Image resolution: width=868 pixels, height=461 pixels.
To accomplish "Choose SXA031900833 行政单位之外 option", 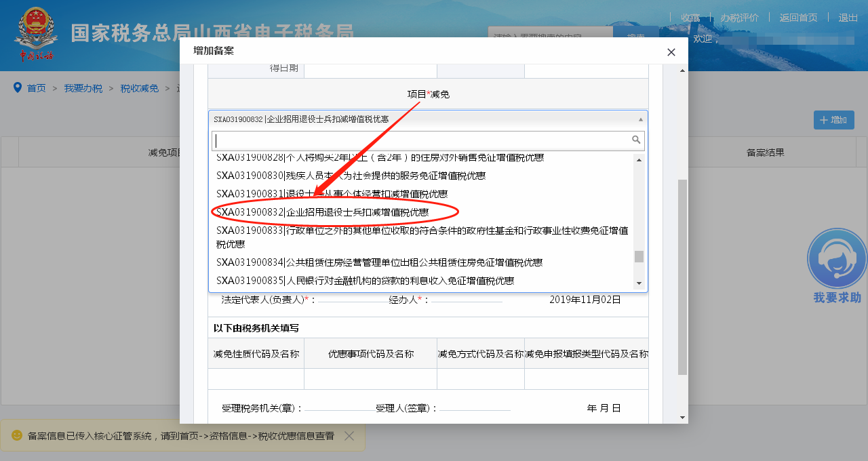I will [421, 237].
